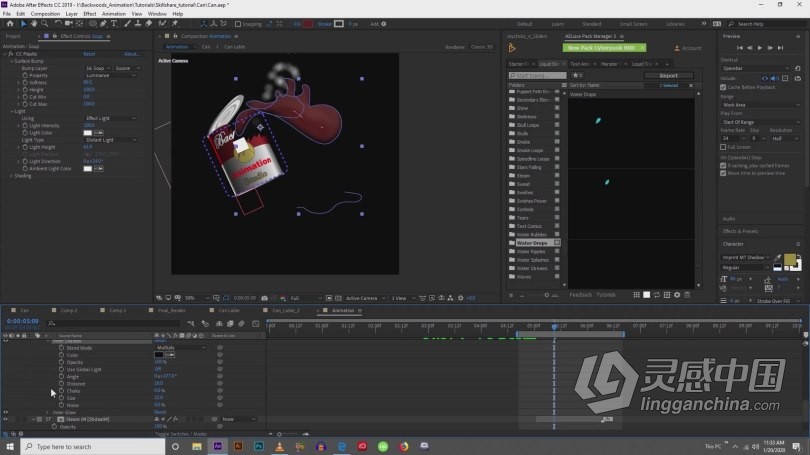Image resolution: width=810 pixels, height=455 pixels.
Task: Pick the Zoom magnifier tool
Action: (44, 24)
